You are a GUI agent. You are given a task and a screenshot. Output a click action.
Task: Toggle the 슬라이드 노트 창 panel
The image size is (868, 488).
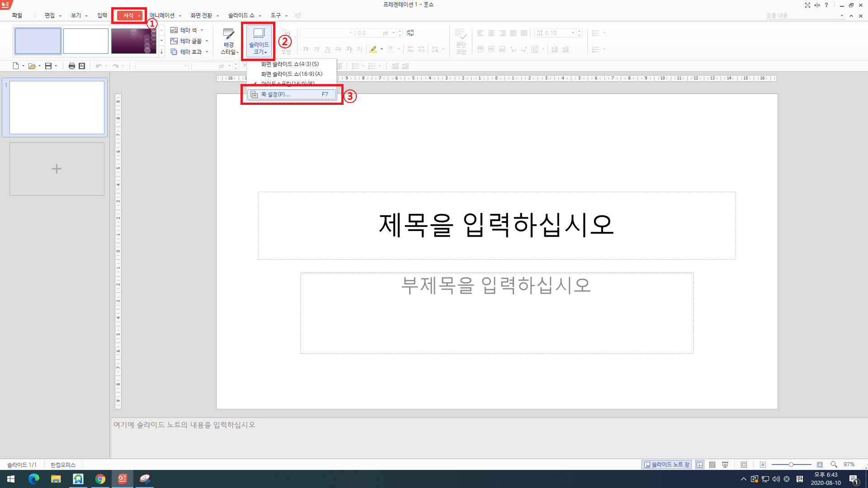tap(666, 465)
